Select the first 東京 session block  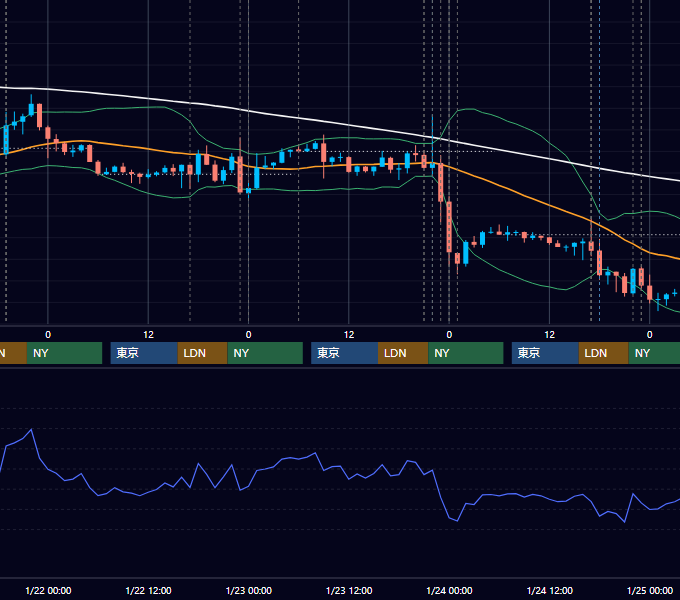click(x=144, y=353)
